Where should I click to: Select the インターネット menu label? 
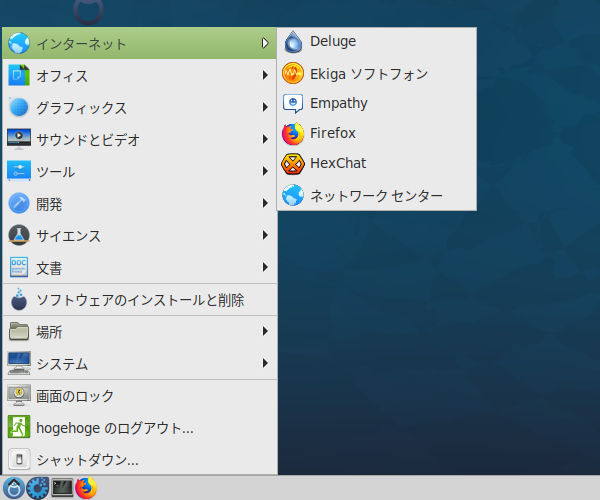pos(81,44)
